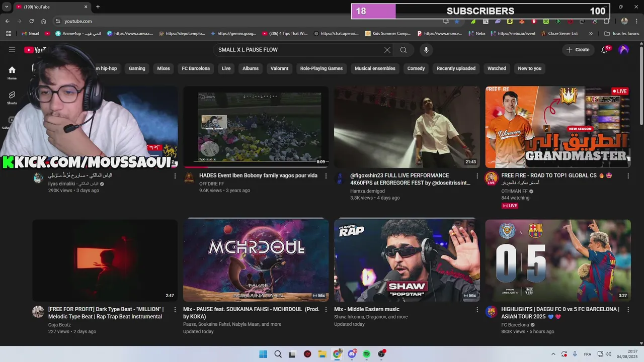The width and height of the screenshot is (644, 362).
Task: Open the Road to Grandmaster live thumbnail
Action: tap(557, 127)
